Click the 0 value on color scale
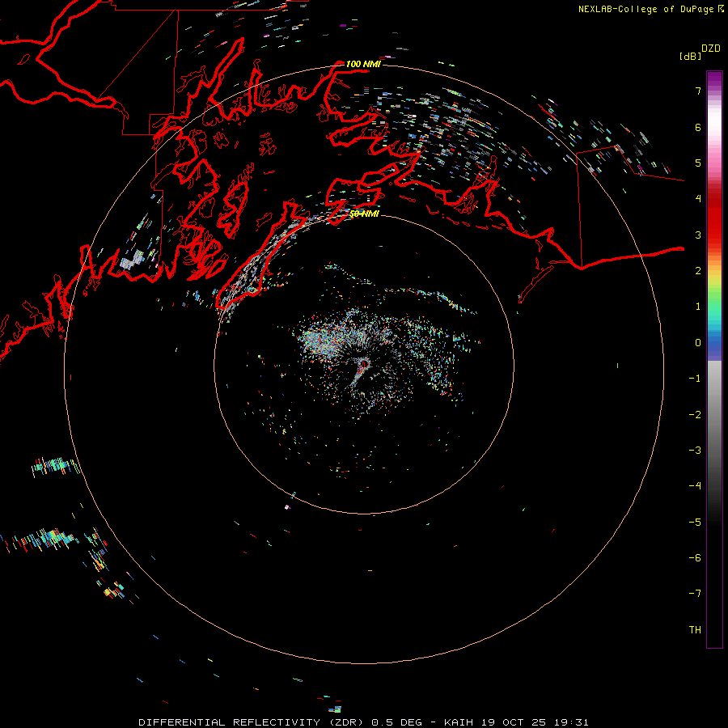 tap(698, 343)
